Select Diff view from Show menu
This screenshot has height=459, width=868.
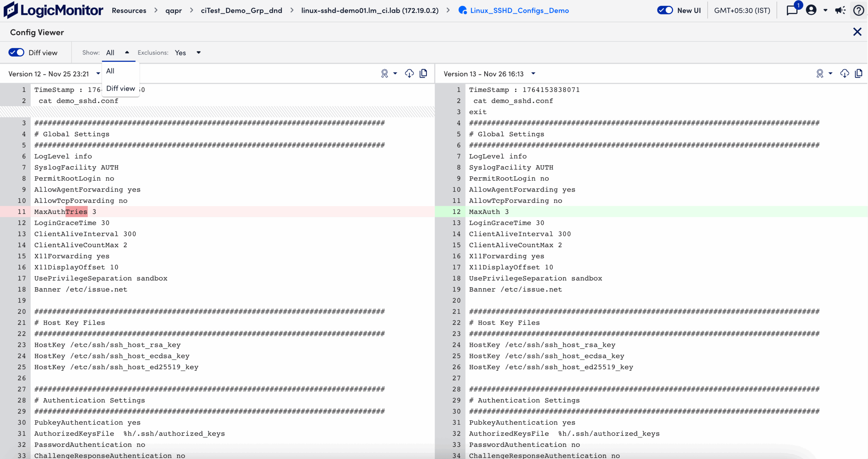[120, 88]
